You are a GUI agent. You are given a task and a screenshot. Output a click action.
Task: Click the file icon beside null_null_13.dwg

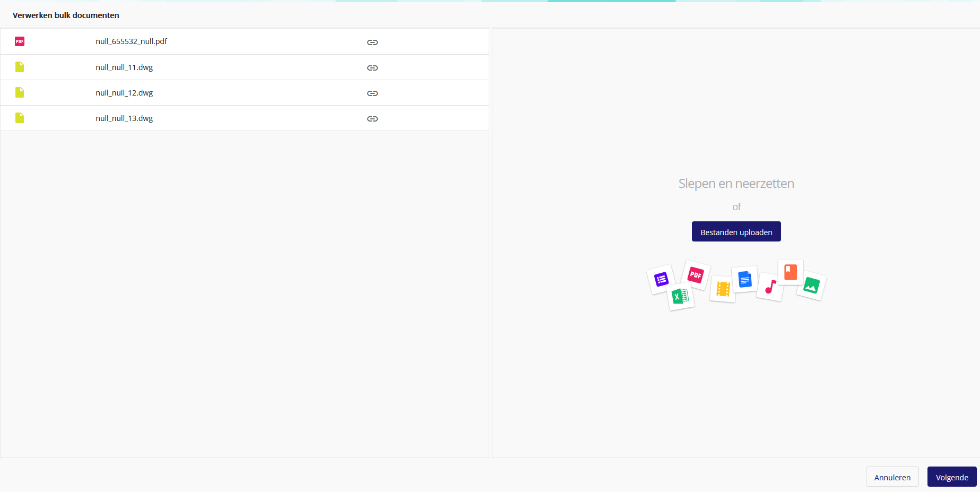20,118
